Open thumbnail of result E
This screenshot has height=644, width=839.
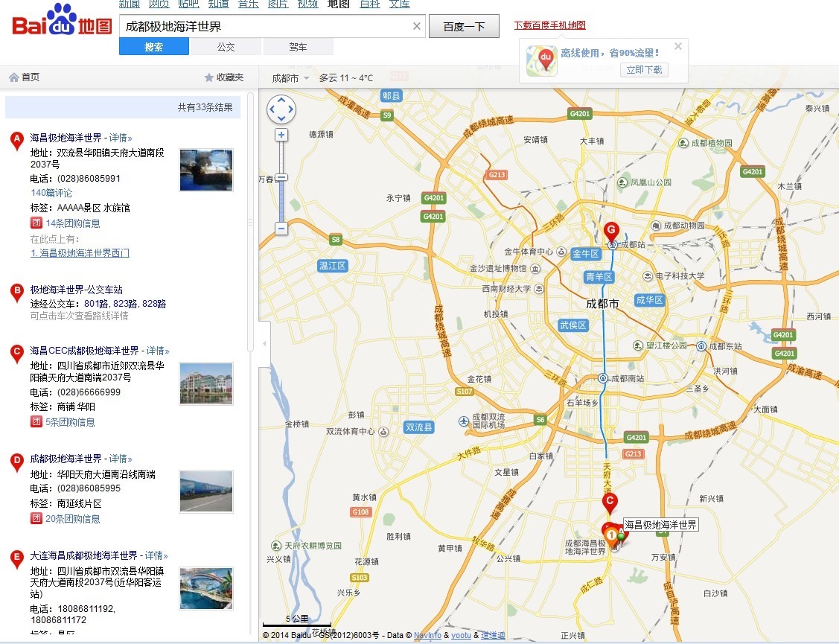coord(206,588)
